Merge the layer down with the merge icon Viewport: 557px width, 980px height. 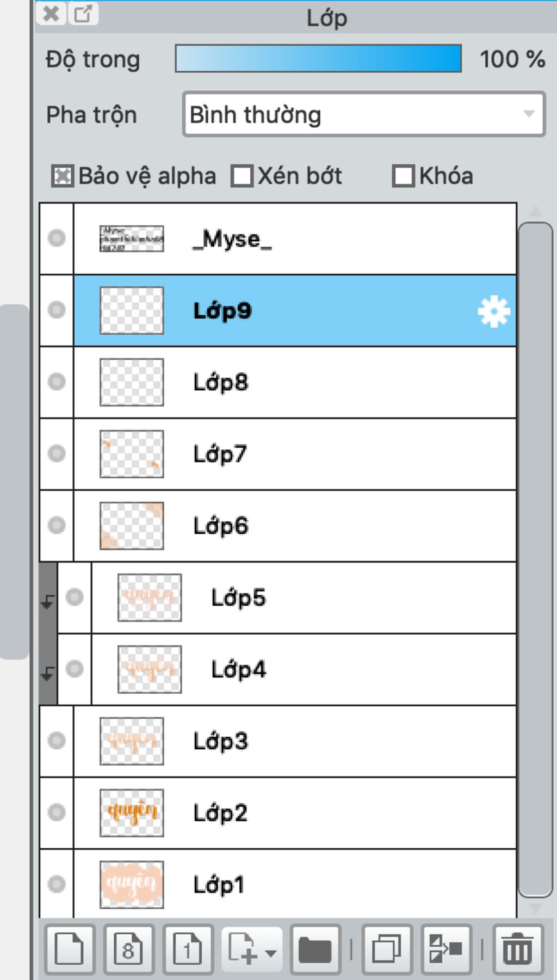446,950
